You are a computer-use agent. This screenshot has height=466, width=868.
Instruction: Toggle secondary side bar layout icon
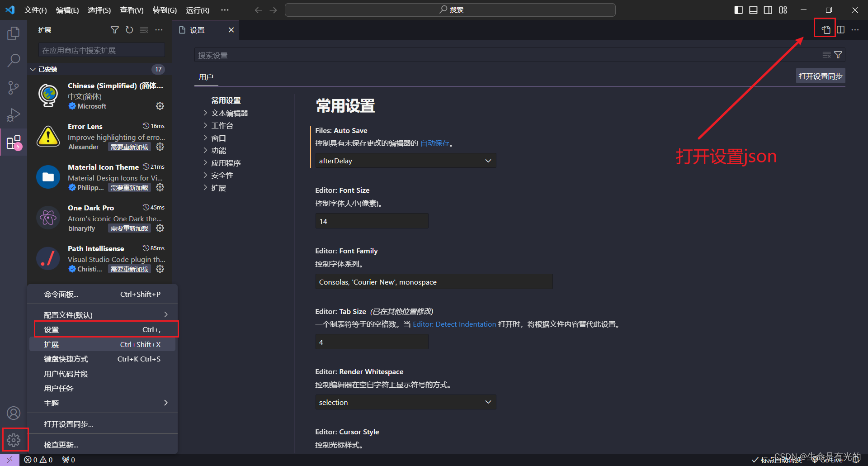point(768,10)
